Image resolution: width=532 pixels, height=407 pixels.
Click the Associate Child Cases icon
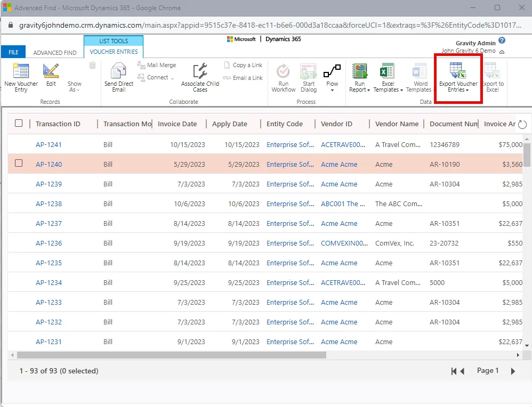pos(200,70)
